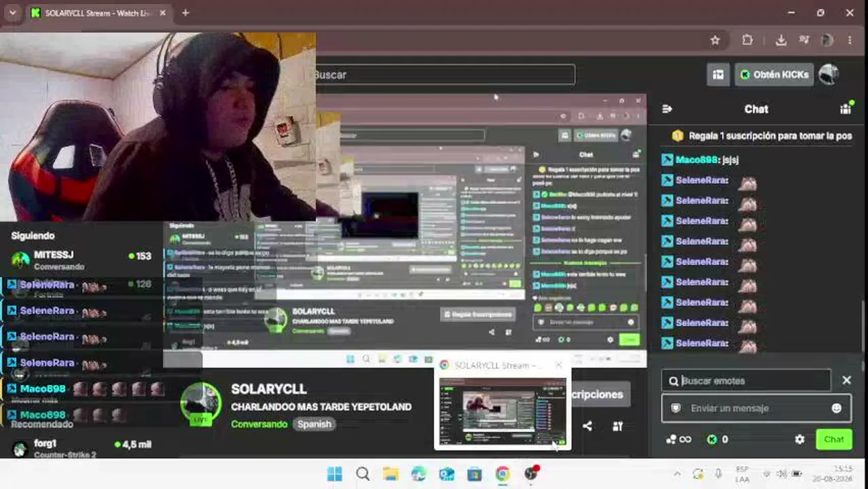
Task: Click the Siguiendo sidebar heading
Action: pyautogui.click(x=33, y=236)
